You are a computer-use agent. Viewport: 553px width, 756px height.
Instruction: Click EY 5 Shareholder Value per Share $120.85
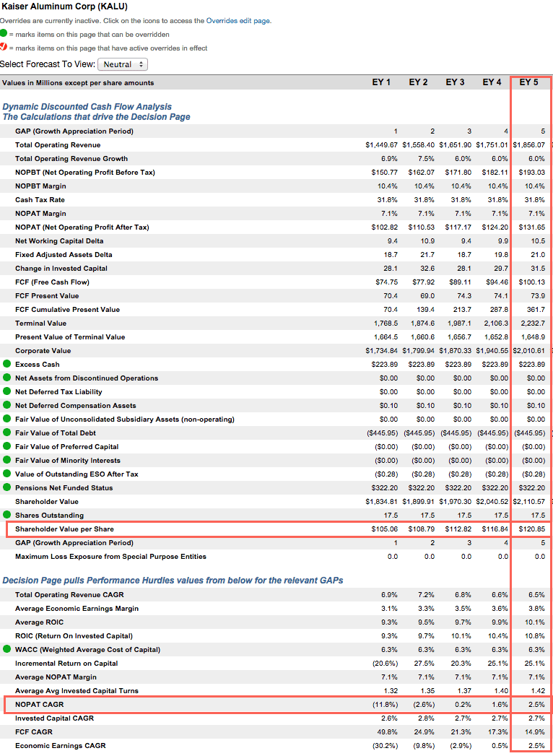(x=532, y=529)
